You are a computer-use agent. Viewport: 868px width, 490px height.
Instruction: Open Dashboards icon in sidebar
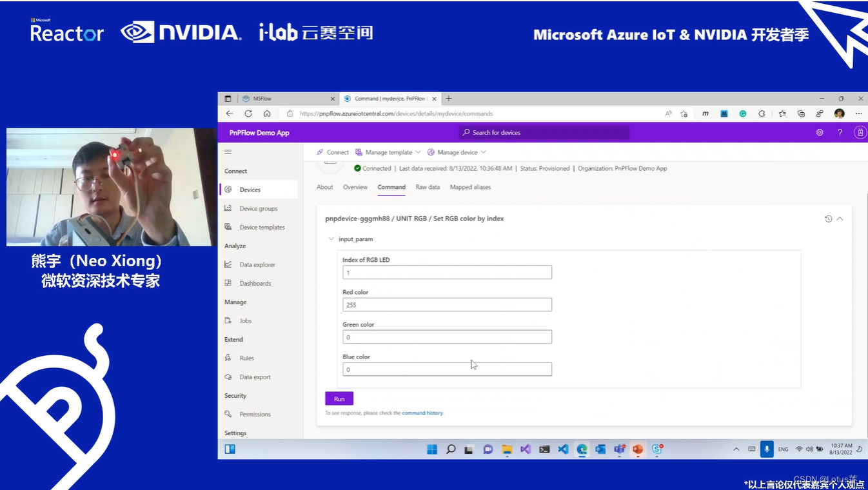pos(228,283)
